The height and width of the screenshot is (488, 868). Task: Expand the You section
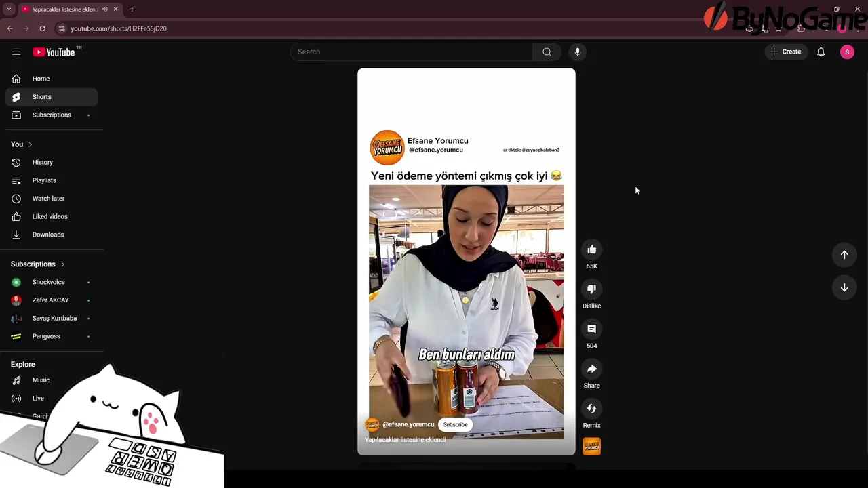coord(22,144)
